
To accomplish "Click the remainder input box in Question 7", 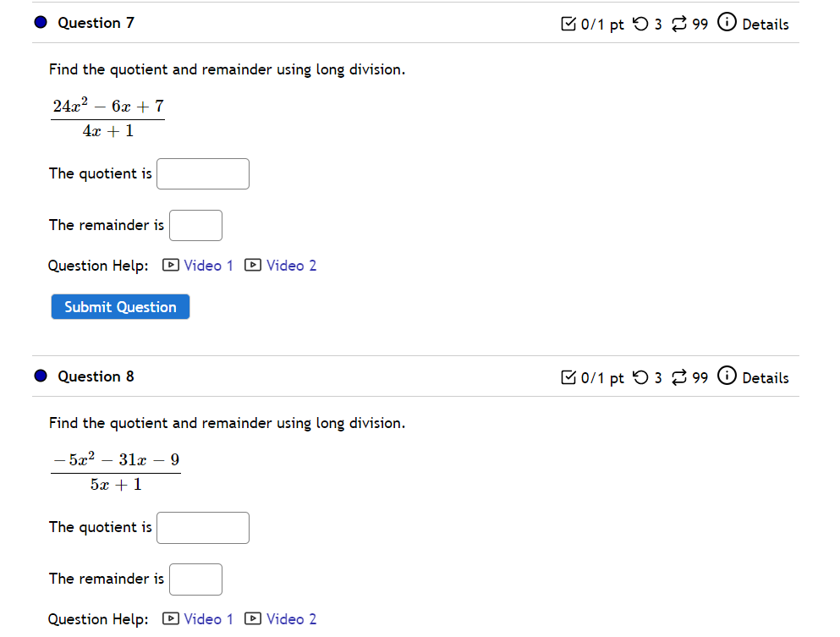I will click(x=195, y=225).
